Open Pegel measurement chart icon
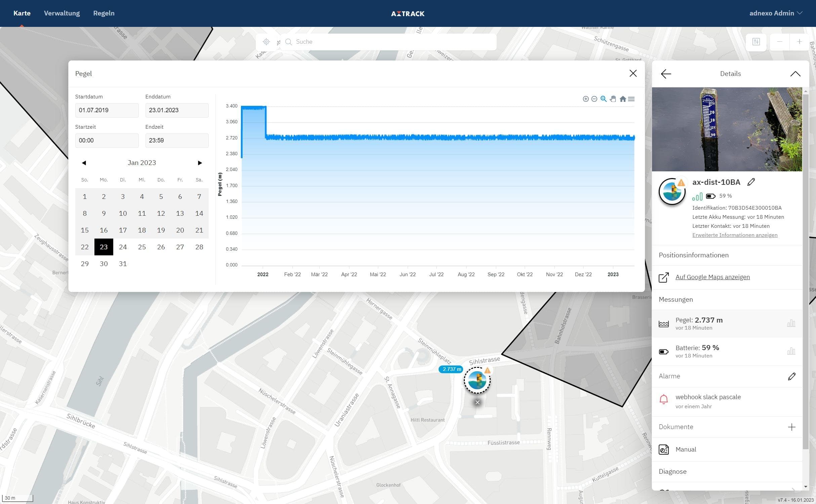The height and width of the screenshot is (504, 816). click(791, 323)
